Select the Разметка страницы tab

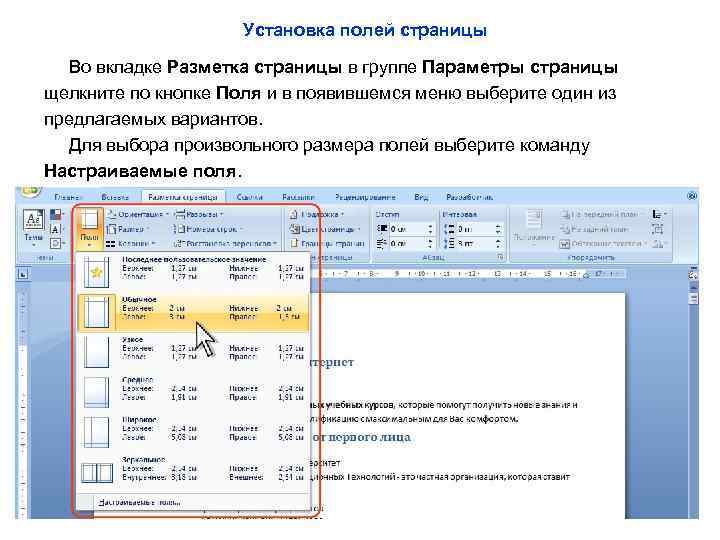pos(183,197)
